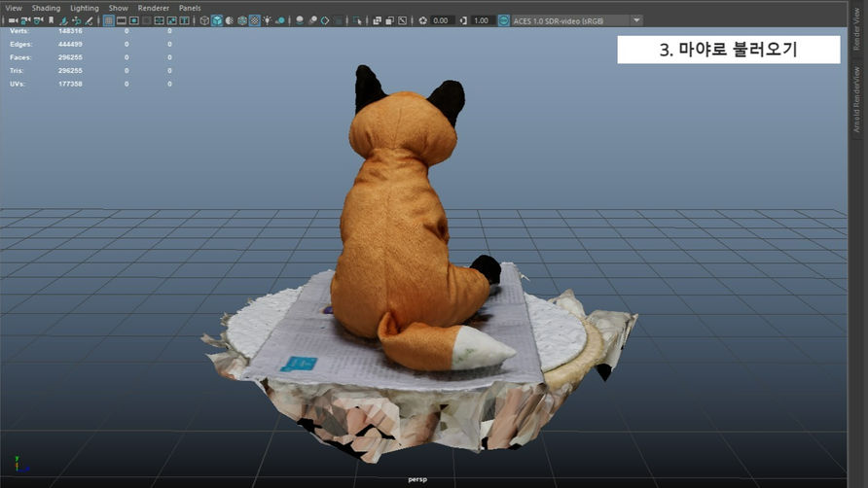Open the viewport Renderer menu
The image size is (868, 488).
click(x=154, y=8)
